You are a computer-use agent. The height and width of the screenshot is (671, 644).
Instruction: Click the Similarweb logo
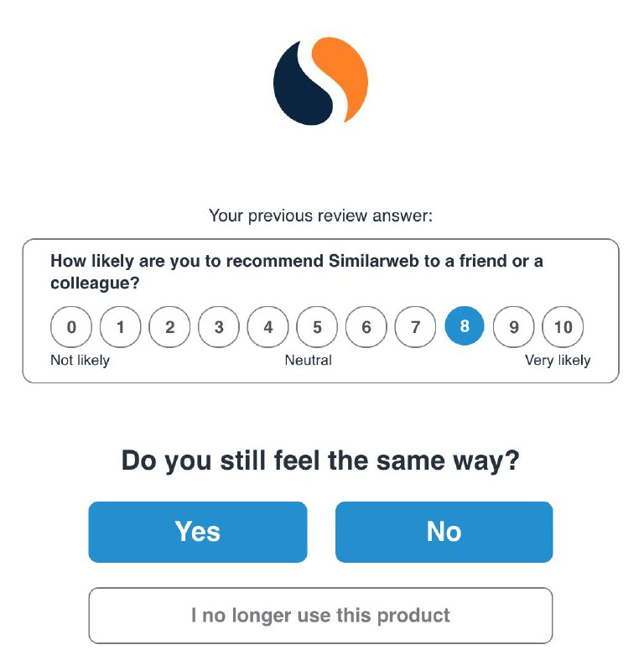(x=321, y=82)
